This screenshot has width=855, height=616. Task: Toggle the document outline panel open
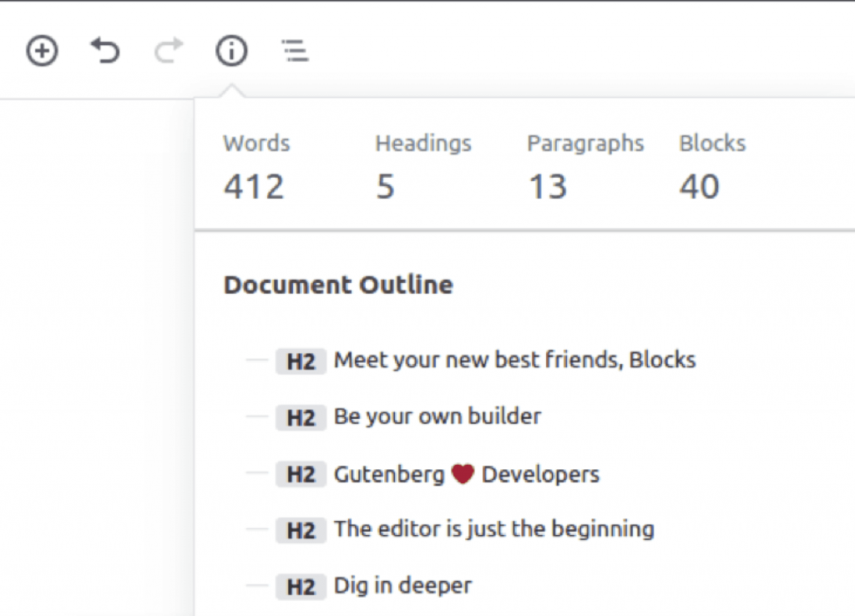click(294, 51)
